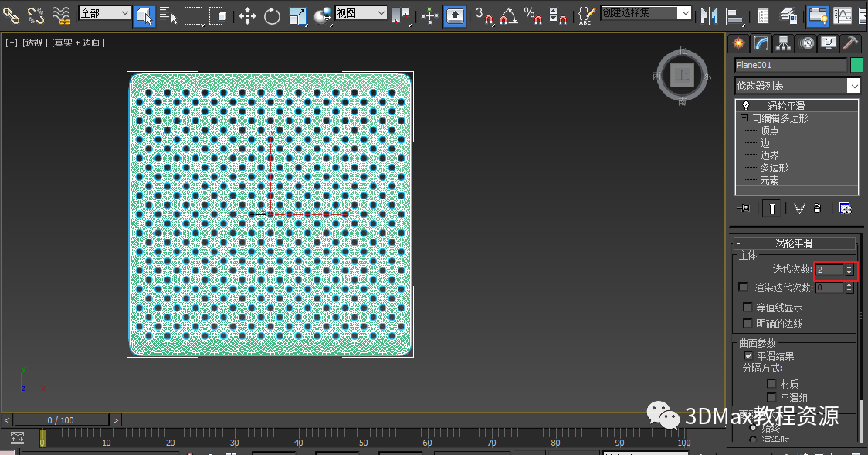Toggle the Angle Snap tool

click(509, 15)
